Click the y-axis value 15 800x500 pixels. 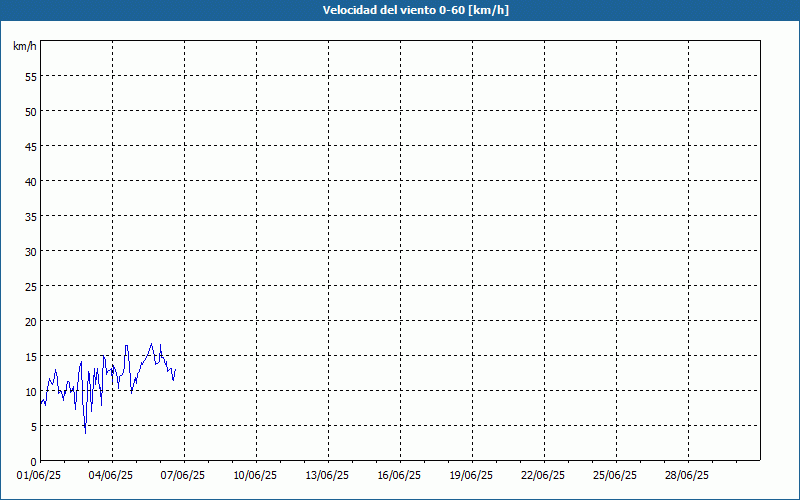click(31, 357)
